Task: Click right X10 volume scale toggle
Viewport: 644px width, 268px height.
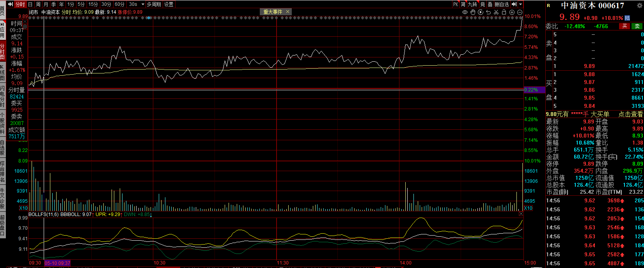Action: click(528, 208)
